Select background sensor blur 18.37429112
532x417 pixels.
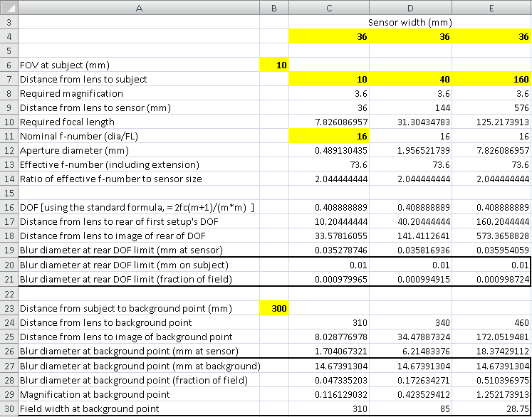pos(491,351)
